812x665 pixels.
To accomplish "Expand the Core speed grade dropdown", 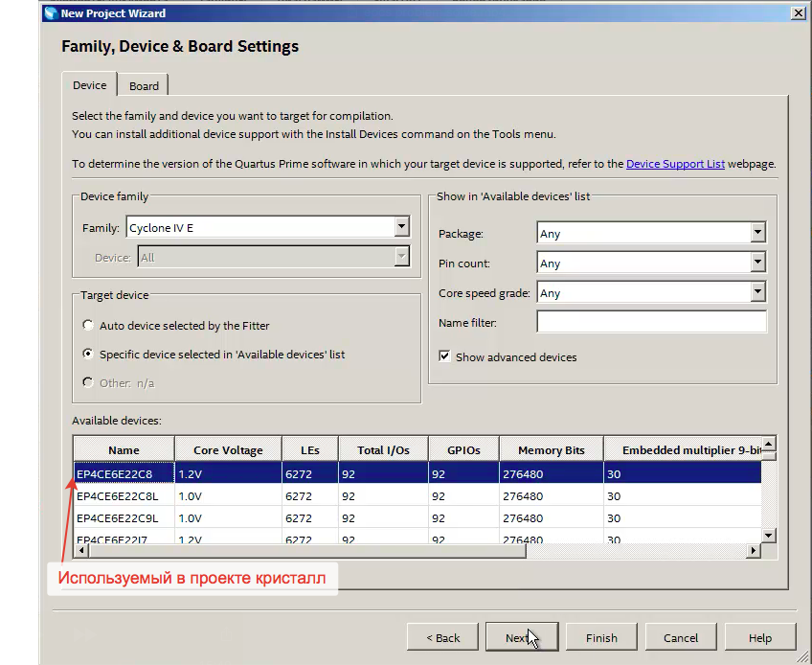I will pyautogui.click(x=651, y=292).
